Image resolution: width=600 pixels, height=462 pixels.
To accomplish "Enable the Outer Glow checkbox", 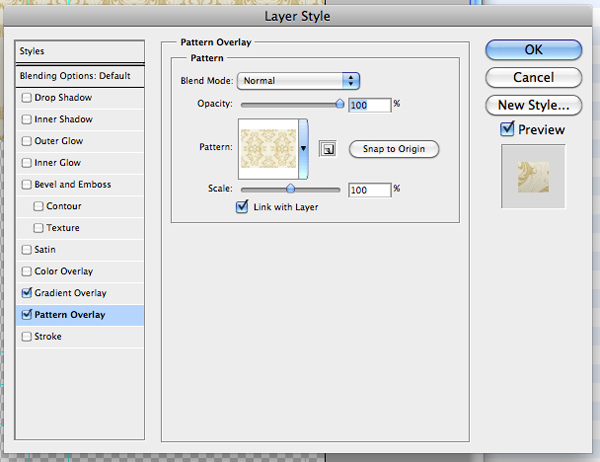I will click(26, 141).
